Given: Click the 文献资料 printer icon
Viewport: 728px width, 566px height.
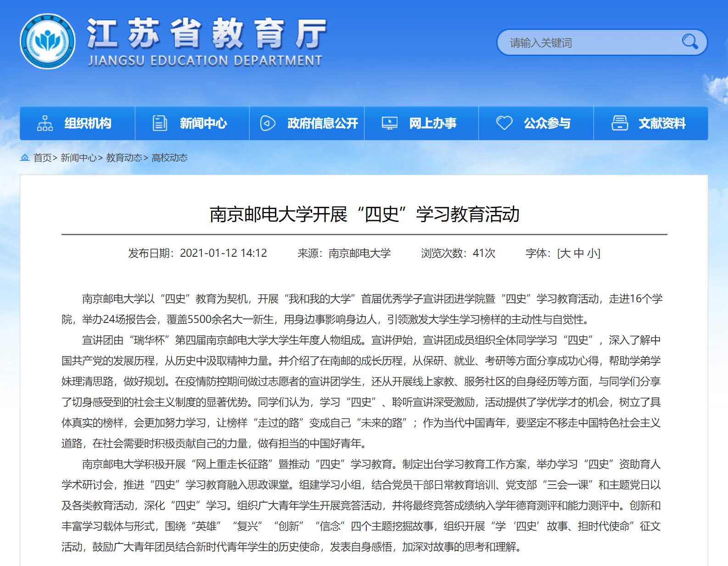Looking at the screenshot, I should (x=620, y=123).
